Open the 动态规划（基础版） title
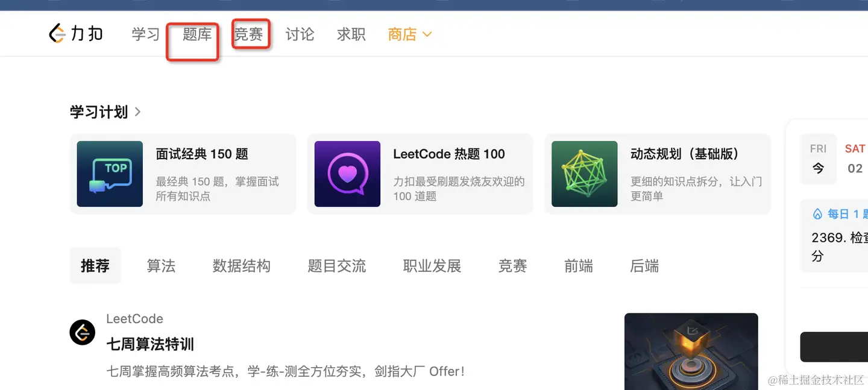The width and height of the screenshot is (868, 390). pos(685,154)
